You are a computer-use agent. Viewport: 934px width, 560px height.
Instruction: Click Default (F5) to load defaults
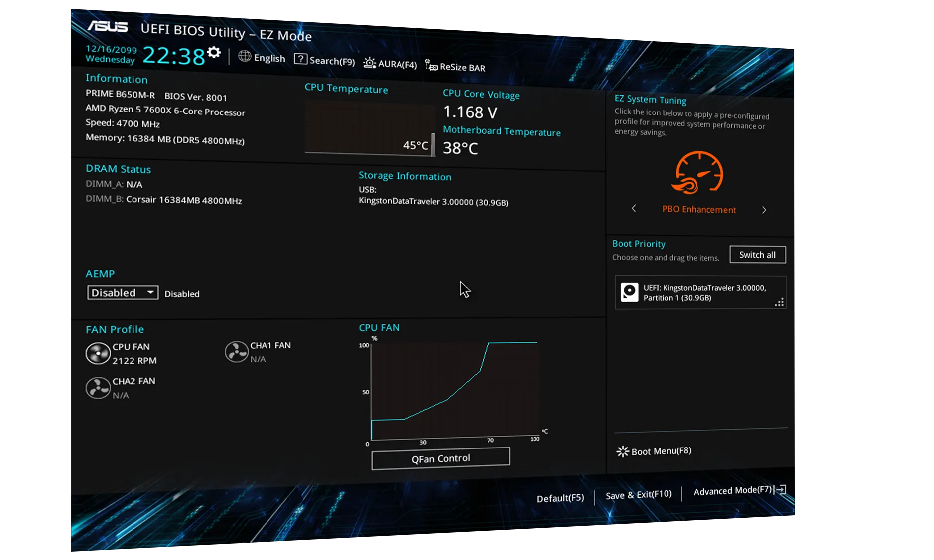coord(560,498)
